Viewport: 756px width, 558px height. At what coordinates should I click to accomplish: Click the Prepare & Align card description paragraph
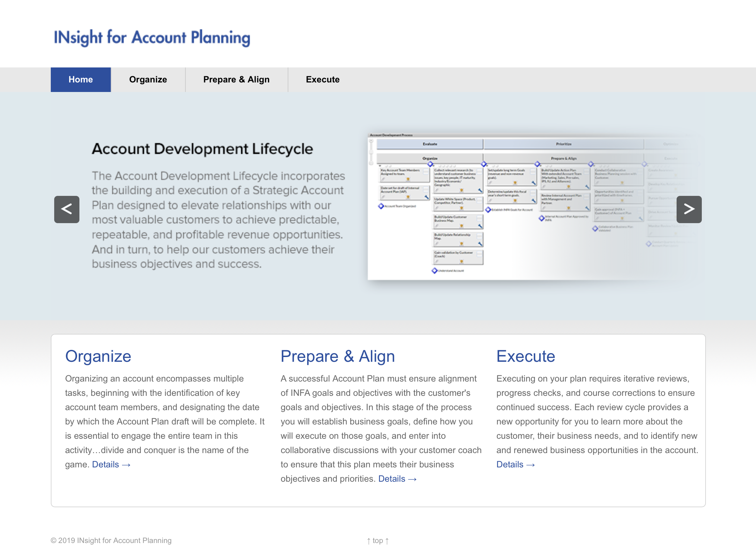pyautogui.click(x=381, y=429)
